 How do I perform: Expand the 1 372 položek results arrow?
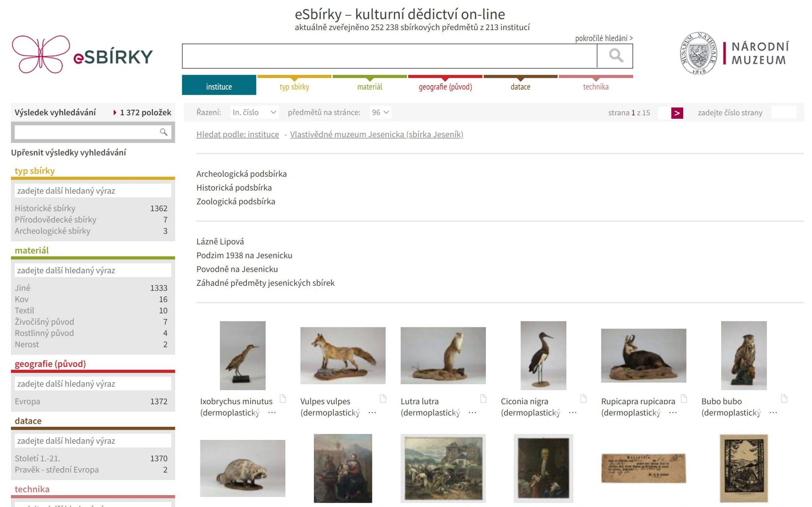(x=115, y=113)
